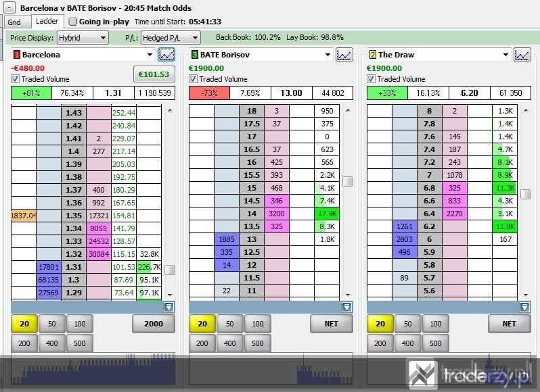Open the P/L Hedged P/L dropdown
This screenshot has width=540, height=392.
[x=171, y=38]
